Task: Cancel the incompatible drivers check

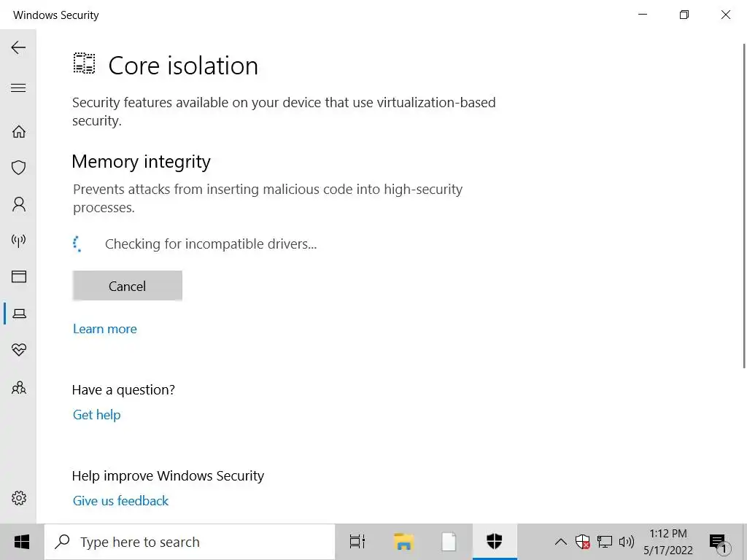Action: pyautogui.click(x=127, y=286)
